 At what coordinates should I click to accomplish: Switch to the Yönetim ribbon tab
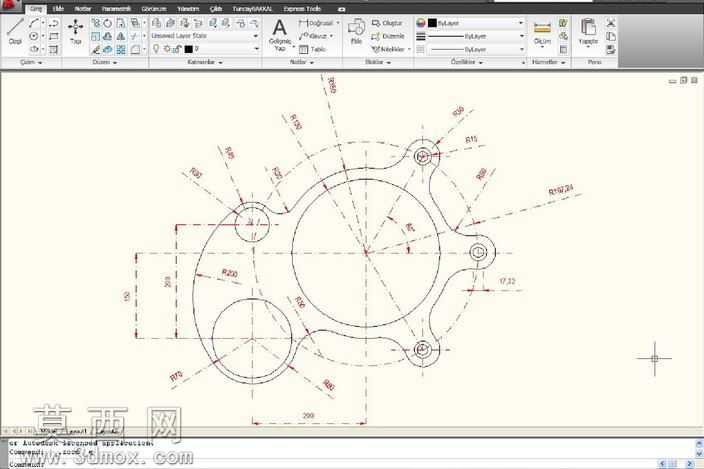tap(188, 9)
